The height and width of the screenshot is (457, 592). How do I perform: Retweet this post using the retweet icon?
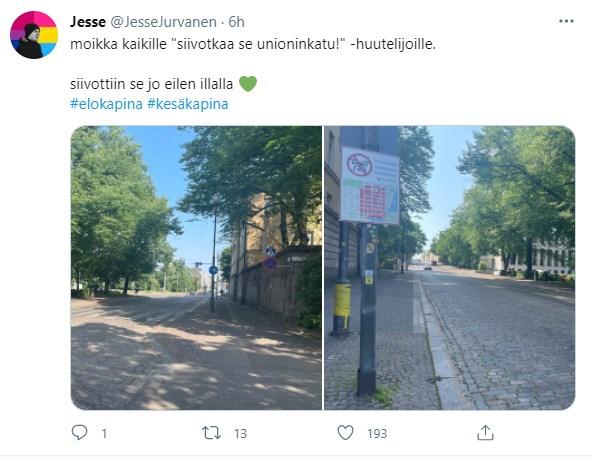tap(211, 433)
